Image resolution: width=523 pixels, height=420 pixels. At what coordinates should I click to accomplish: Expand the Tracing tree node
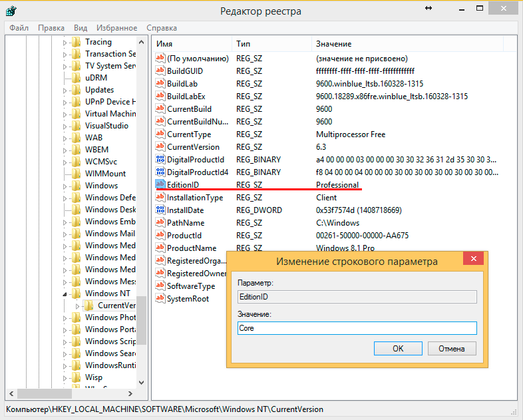(65, 43)
